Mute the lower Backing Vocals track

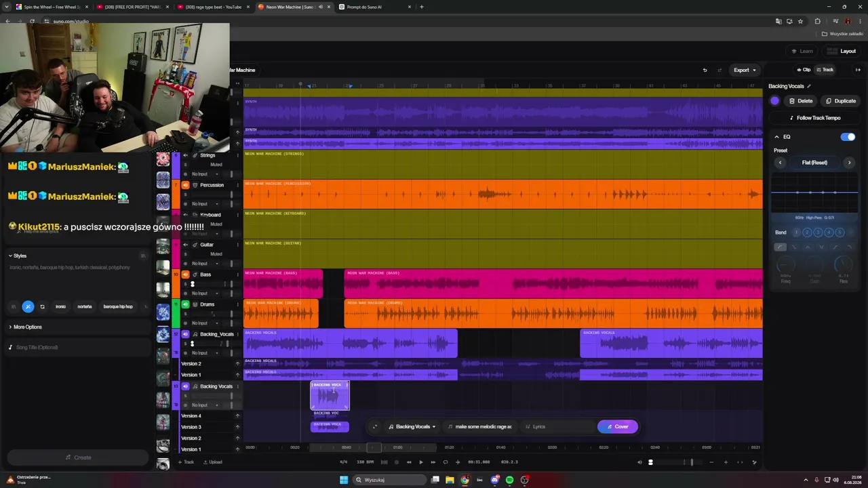[185, 386]
